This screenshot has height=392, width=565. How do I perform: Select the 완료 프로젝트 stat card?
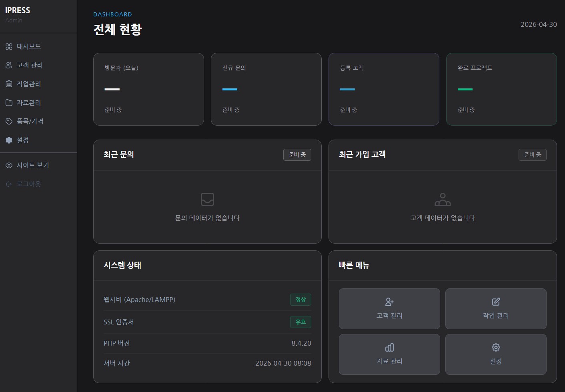click(x=501, y=89)
